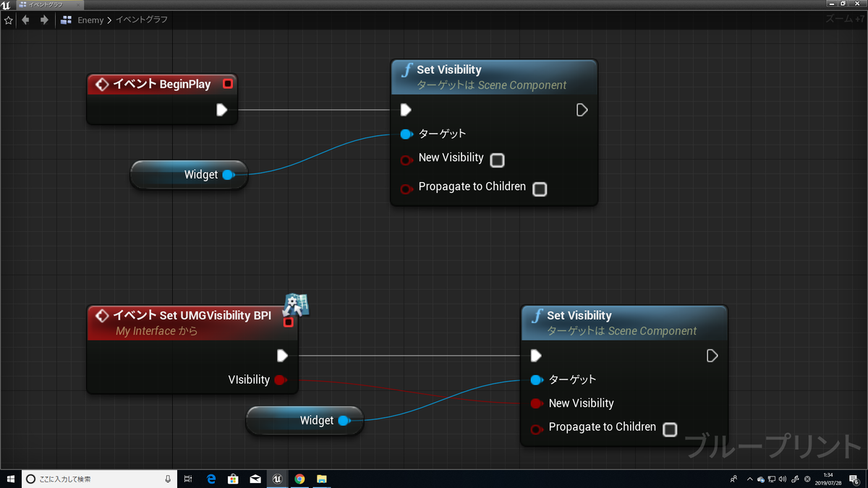Open Google Chrome from the taskbar
868x488 pixels.
coord(299,479)
